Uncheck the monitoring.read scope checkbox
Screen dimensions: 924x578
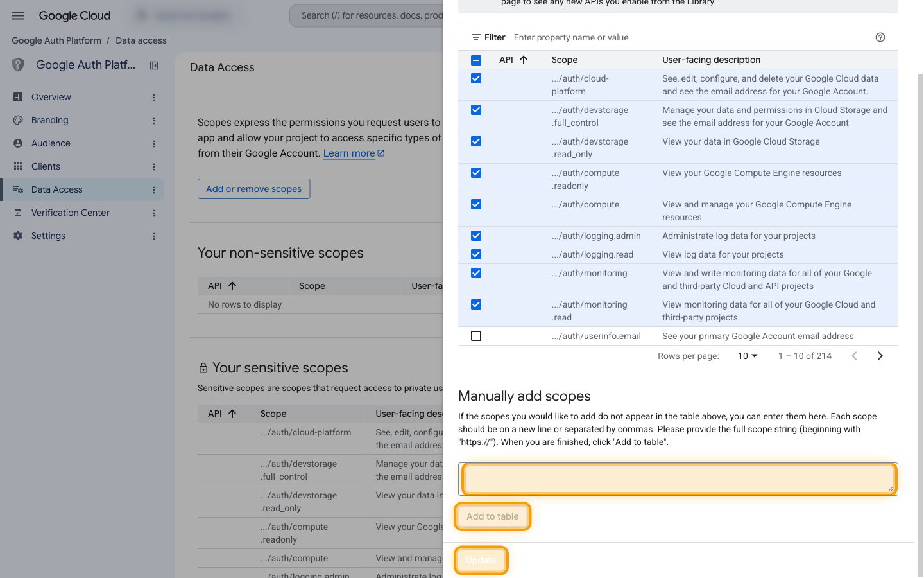(476, 304)
